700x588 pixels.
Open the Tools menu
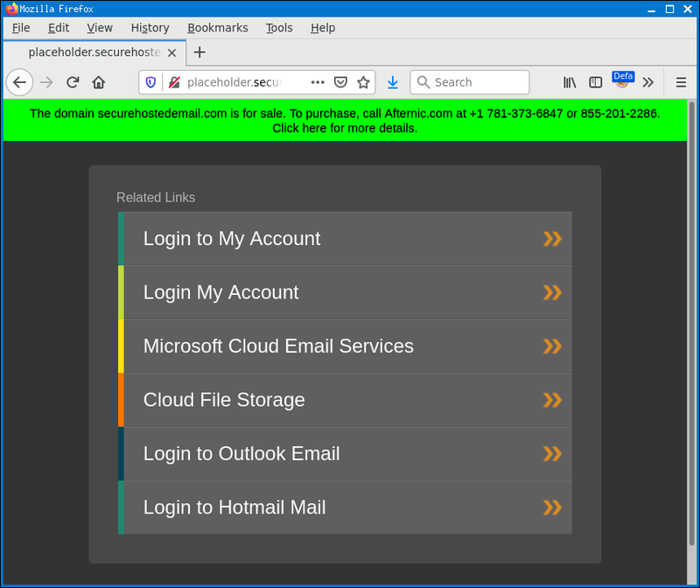tap(279, 28)
